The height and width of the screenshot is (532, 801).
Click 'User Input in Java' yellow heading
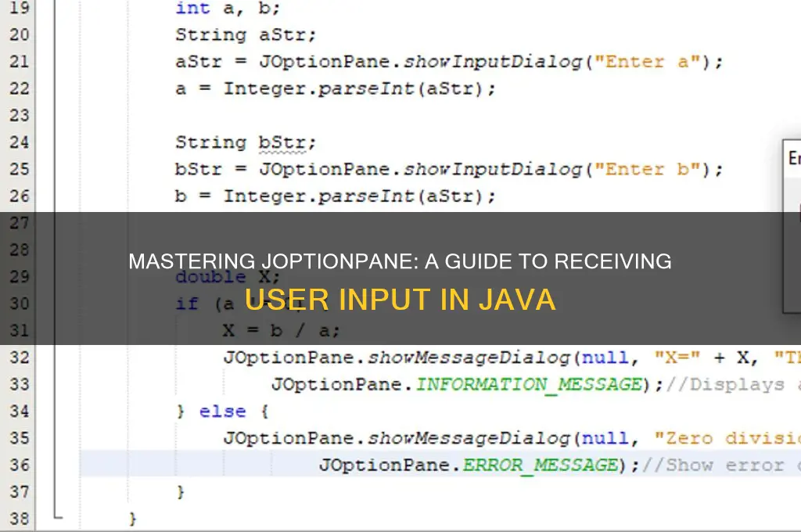tap(400, 300)
